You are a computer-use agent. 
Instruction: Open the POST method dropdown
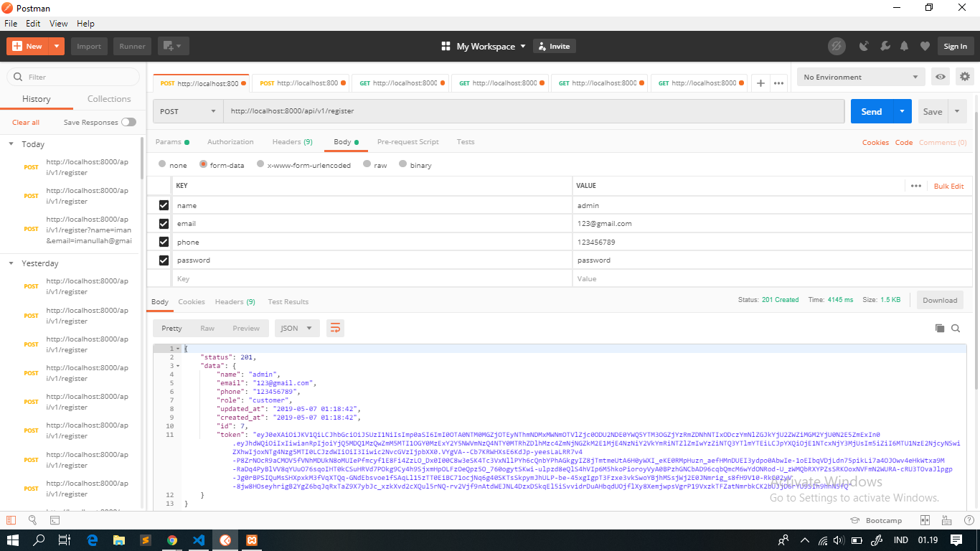(188, 111)
